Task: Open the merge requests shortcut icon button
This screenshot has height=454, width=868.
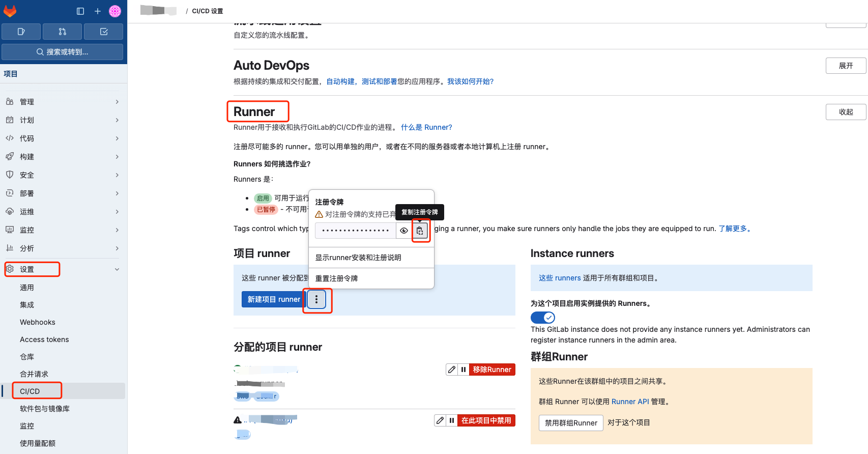Action: tap(63, 32)
